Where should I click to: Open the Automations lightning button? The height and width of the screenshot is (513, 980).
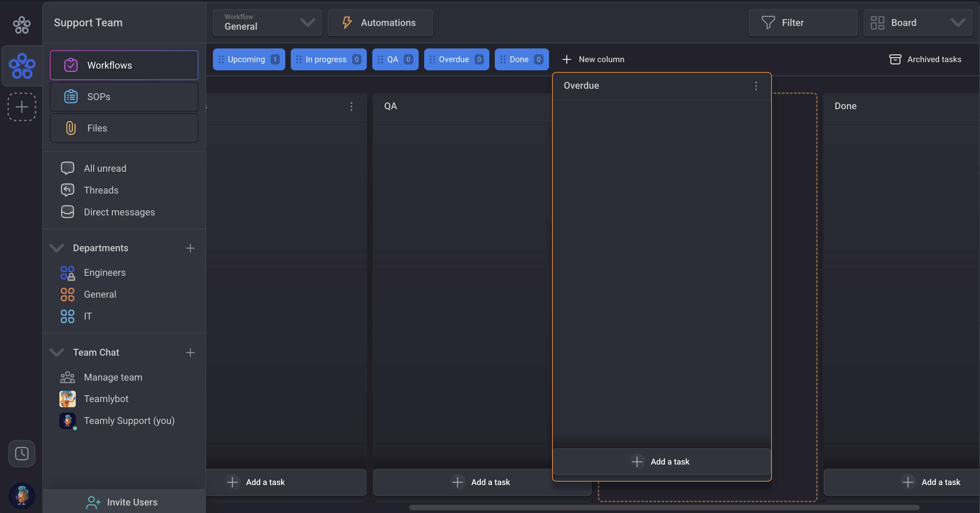coord(380,23)
